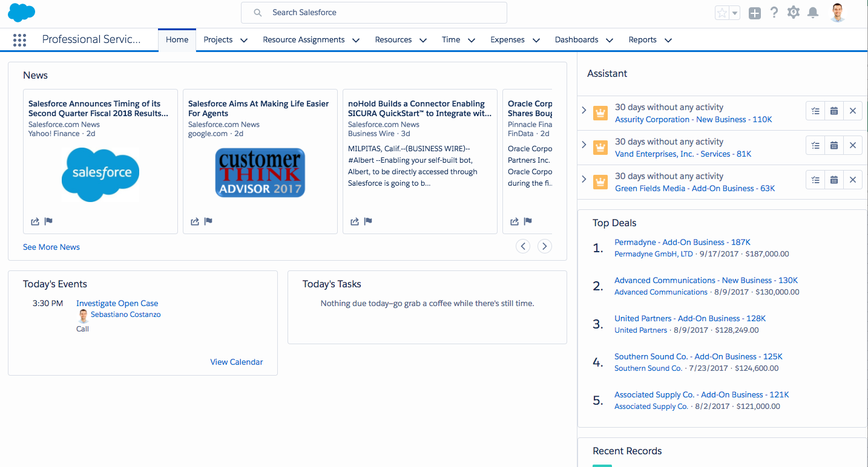The height and width of the screenshot is (467, 868).
Task: Switch to the Expenses tab
Action: pos(507,40)
